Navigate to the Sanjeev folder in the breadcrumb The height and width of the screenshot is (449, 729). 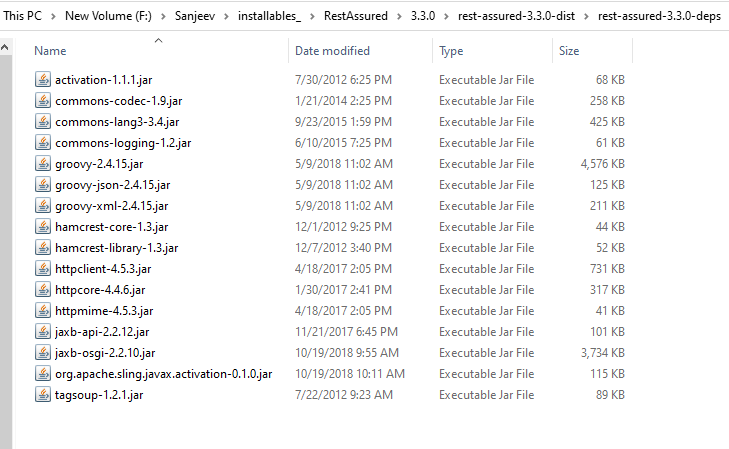(195, 16)
